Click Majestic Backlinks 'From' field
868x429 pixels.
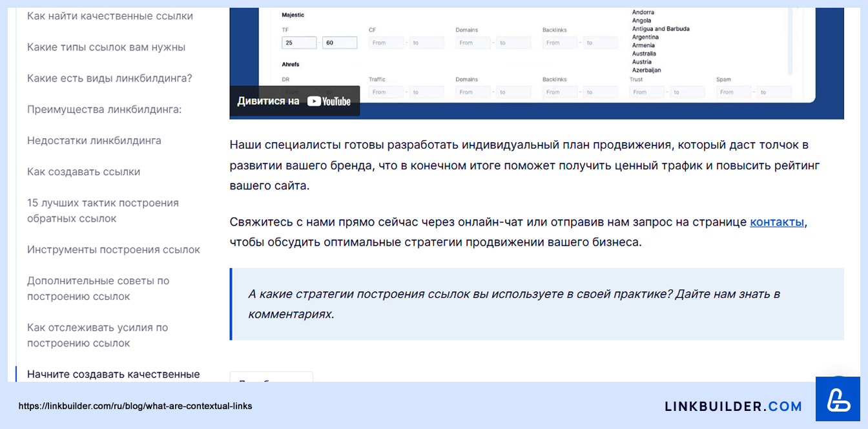click(x=560, y=43)
